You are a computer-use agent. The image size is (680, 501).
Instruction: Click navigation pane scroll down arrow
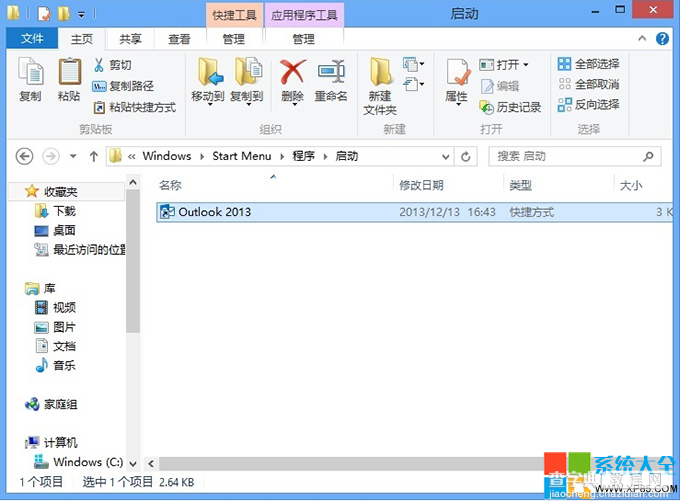pyautogui.click(x=133, y=464)
